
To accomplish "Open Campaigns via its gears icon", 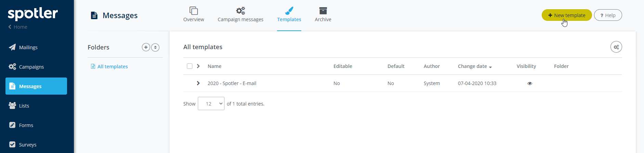I will point(12,67).
